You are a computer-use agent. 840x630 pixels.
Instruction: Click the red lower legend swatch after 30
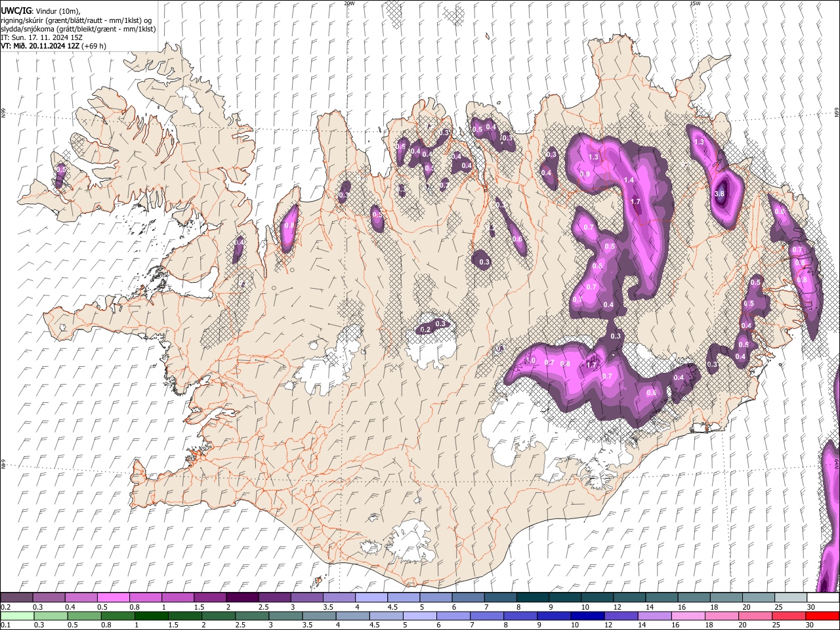coord(822,616)
